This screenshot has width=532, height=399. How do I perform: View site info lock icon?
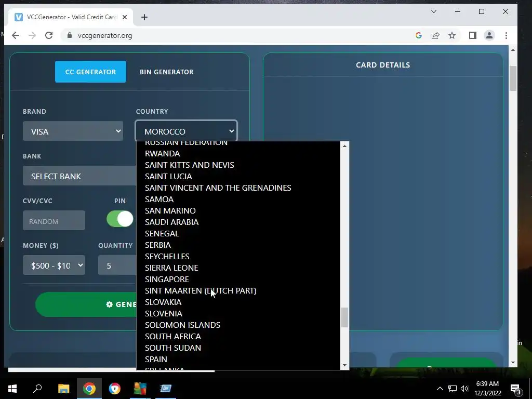70,36
